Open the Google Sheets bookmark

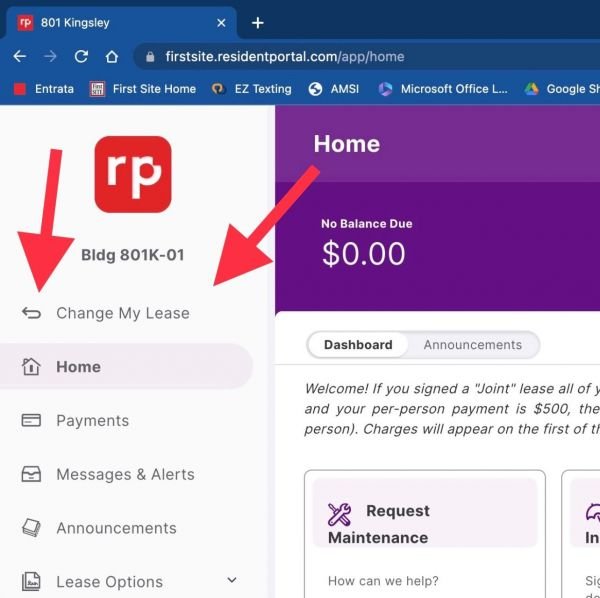coord(562,89)
